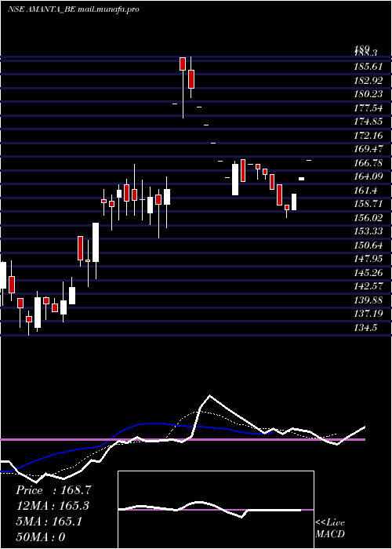392x549 pixels.
Task: Click the 158.71 price axis label
Action: point(368,204)
